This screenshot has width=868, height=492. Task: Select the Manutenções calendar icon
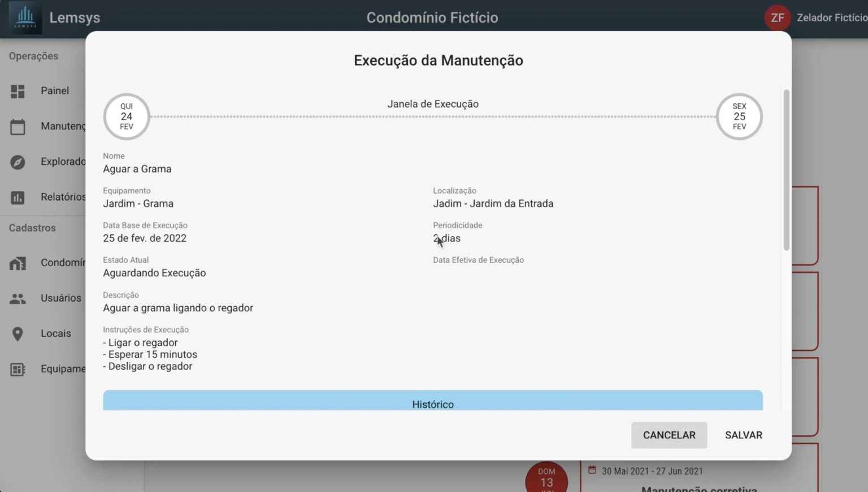[x=18, y=127]
